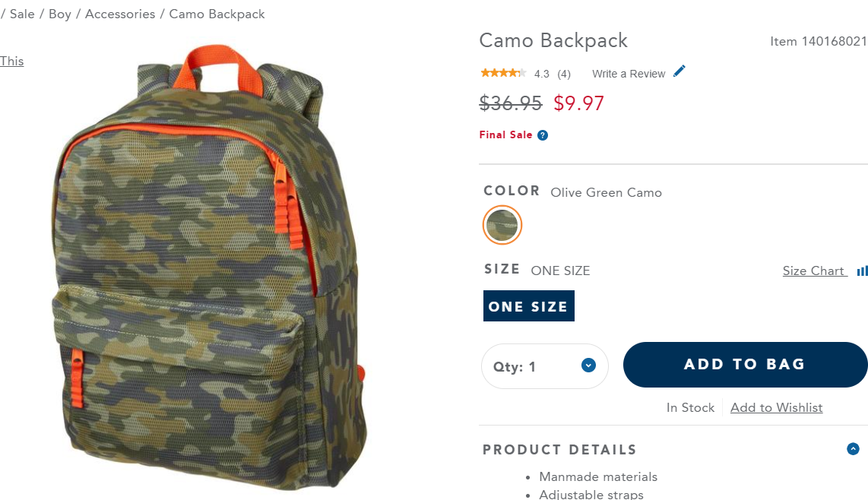This screenshot has height=500, width=868.
Task: Collapse the Product Details section arrow
Action: pos(853,449)
